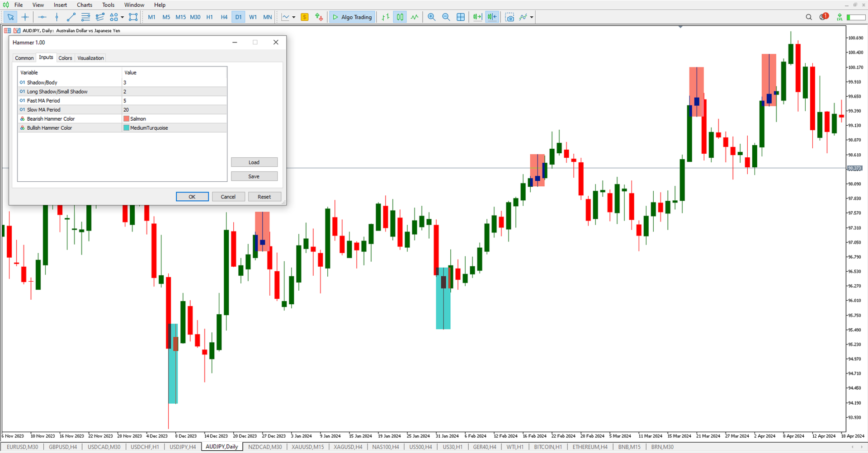This screenshot has width=868, height=453.
Task: Select the Salmon Bearish Hammer color swatch
Action: tap(126, 118)
